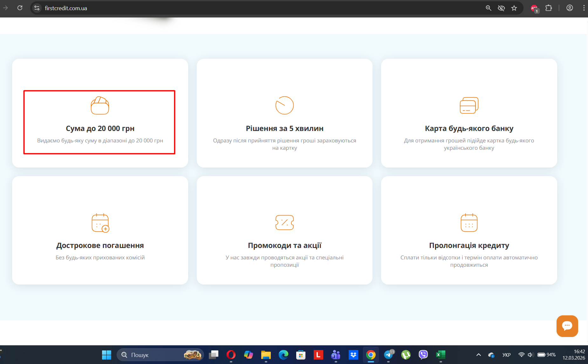The width and height of the screenshot is (588, 364).
Task: Click text 'Видаємо будь-яку суму в діапазоні до 20 000 грн'
Action: pos(100,141)
